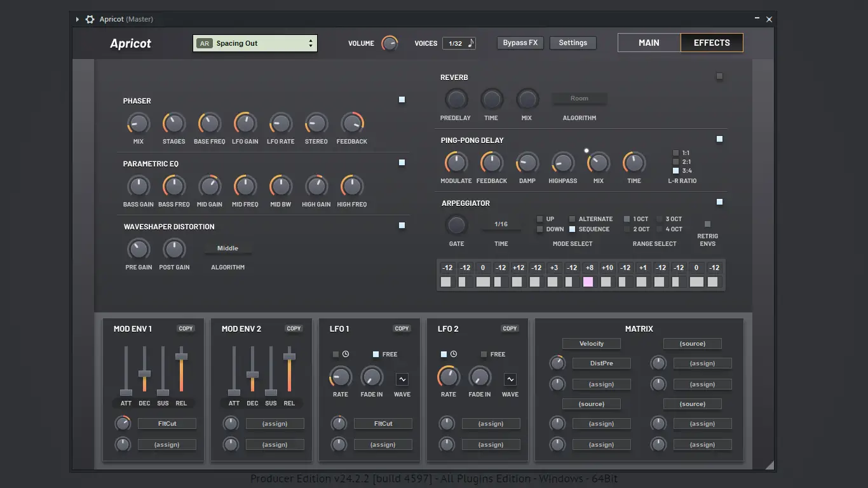Select the DOWN arpeggiator mode

coord(539,229)
